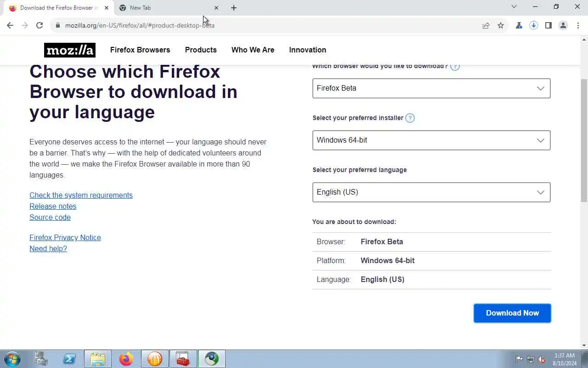This screenshot has width=588, height=368.
Task: Switch to the New Tab tab
Action: pos(168,8)
